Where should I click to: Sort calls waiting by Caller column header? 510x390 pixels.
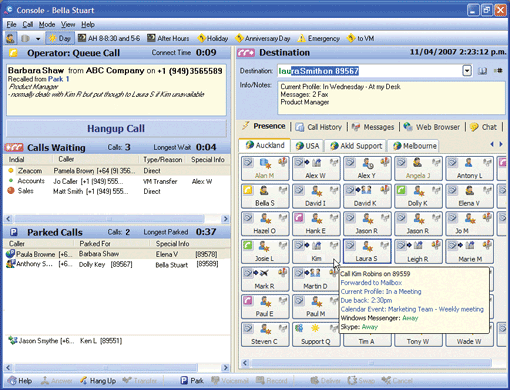point(95,159)
